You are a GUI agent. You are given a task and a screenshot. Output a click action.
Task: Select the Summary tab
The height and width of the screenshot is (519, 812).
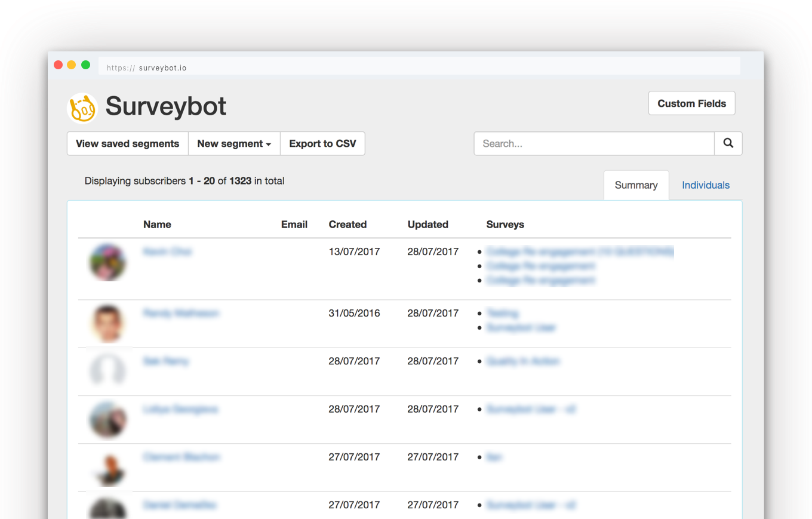[636, 185]
